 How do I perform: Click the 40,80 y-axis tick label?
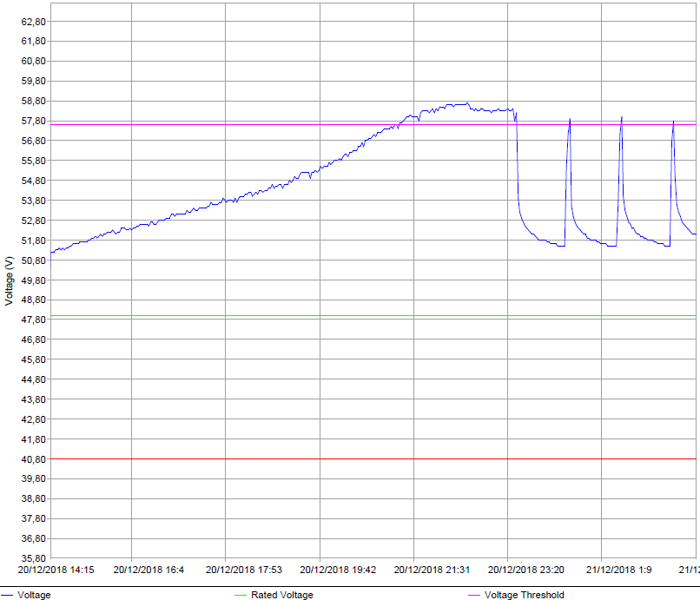click(33, 459)
